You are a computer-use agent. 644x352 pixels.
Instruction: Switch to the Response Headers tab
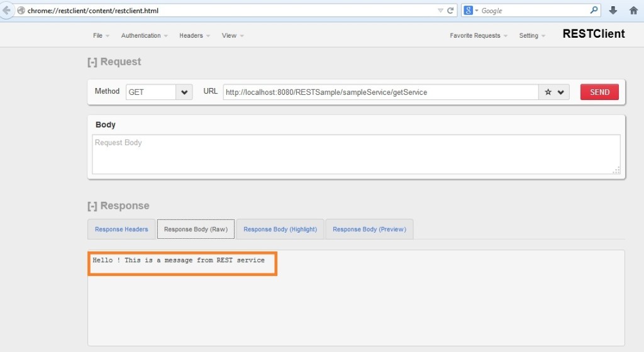[x=121, y=229]
